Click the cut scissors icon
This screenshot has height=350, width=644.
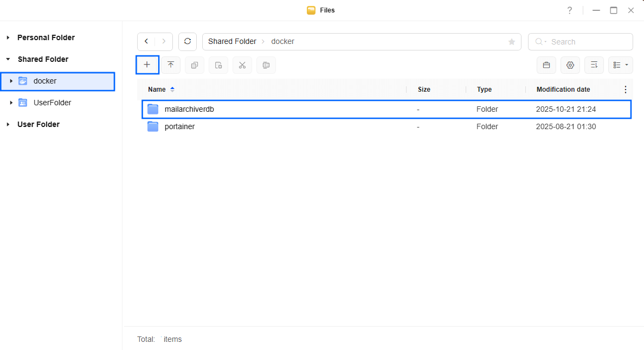242,65
